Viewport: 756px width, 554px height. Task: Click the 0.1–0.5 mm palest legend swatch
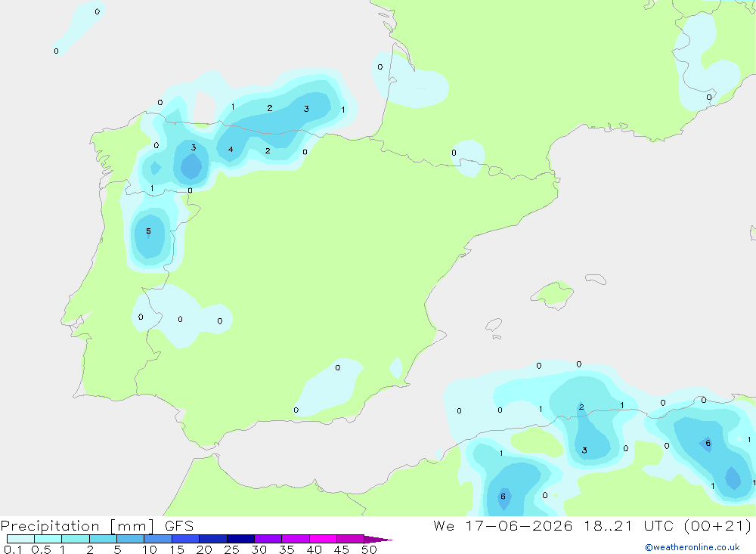click(x=20, y=539)
